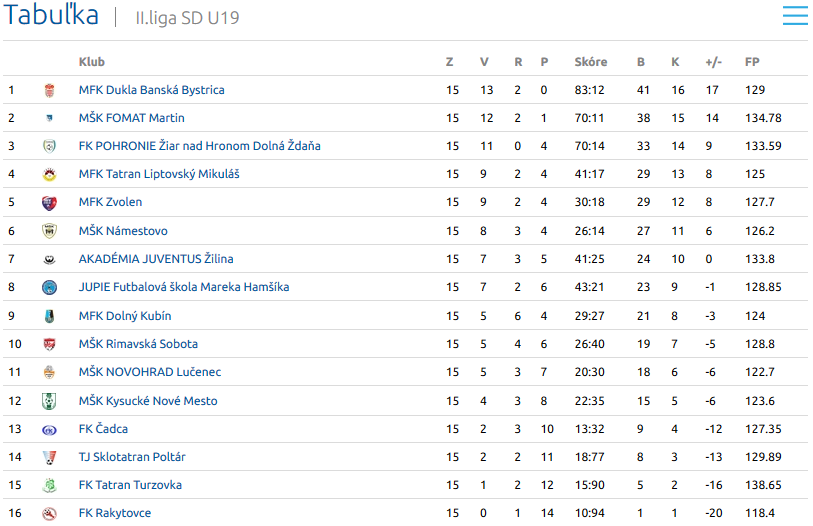Click MFK Tatran Liptovský Mikuláš club logo

tap(49, 174)
